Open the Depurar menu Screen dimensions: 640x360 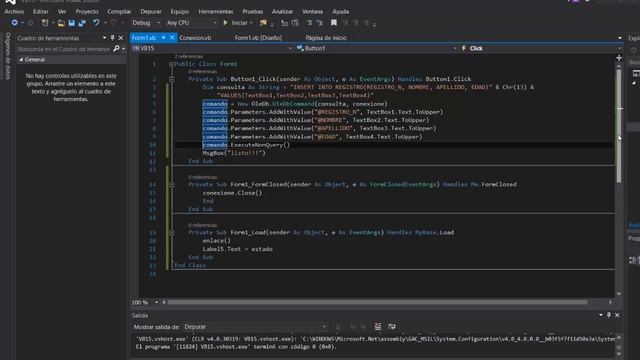coord(151,11)
